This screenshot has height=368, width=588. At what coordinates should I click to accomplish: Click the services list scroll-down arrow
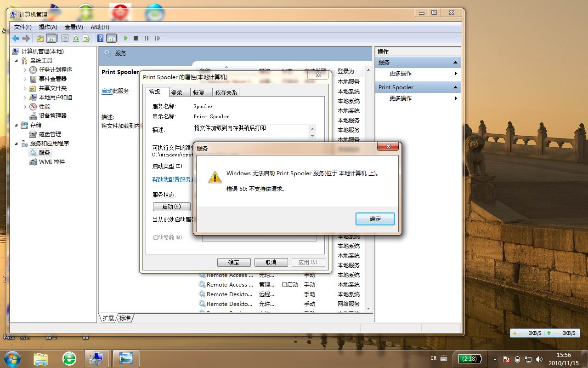click(x=368, y=309)
